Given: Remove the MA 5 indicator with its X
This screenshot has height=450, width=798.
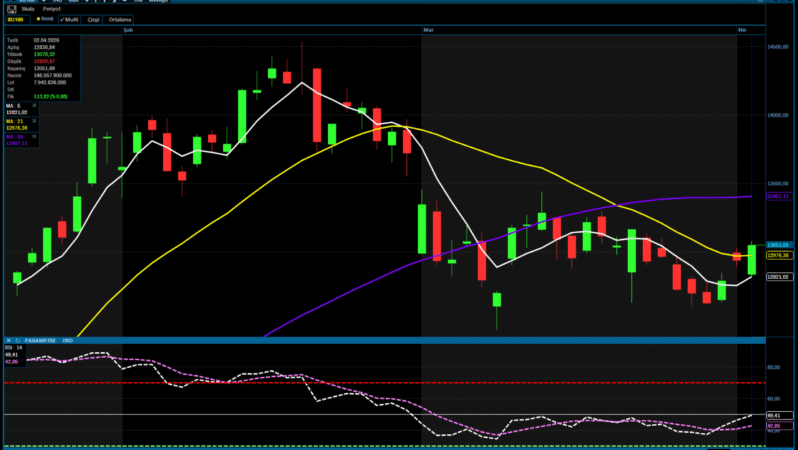Looking at the screenshot, I should pyautogui.click(x=33, y=106).
